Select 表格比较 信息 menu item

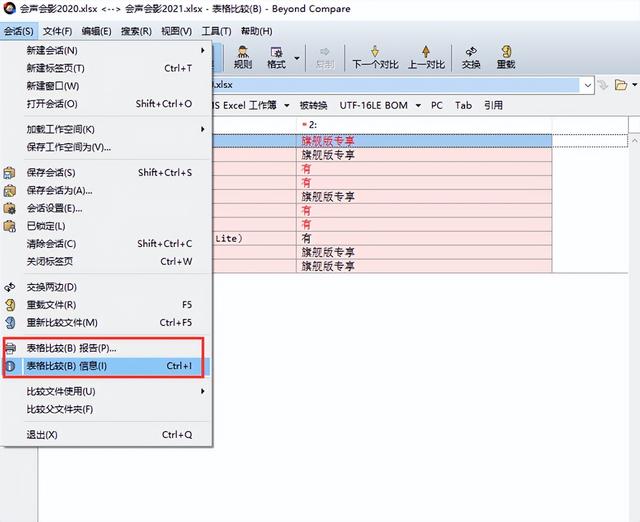(x=66, y=366)
